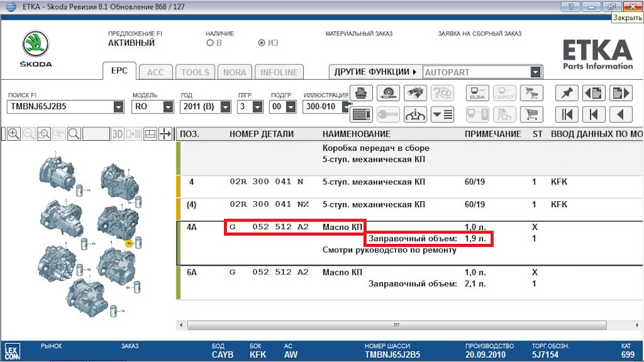Viewport: 644px width, 362px height.
Task: Click the printer icon in the toolbar
Action: click(x=361, y=93)
